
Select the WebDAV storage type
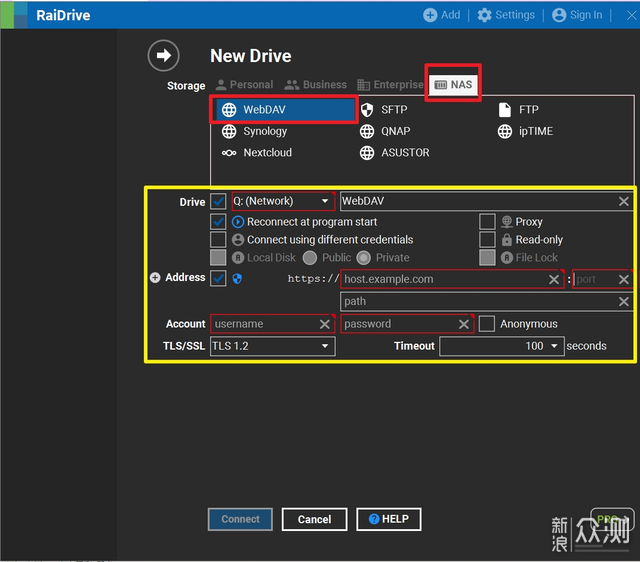point(284,109)
